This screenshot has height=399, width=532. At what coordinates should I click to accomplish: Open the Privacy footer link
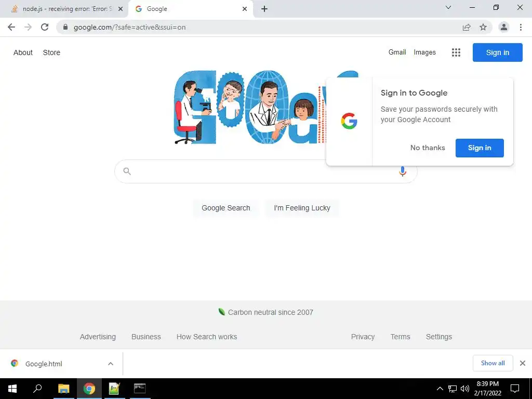[363, 337]
